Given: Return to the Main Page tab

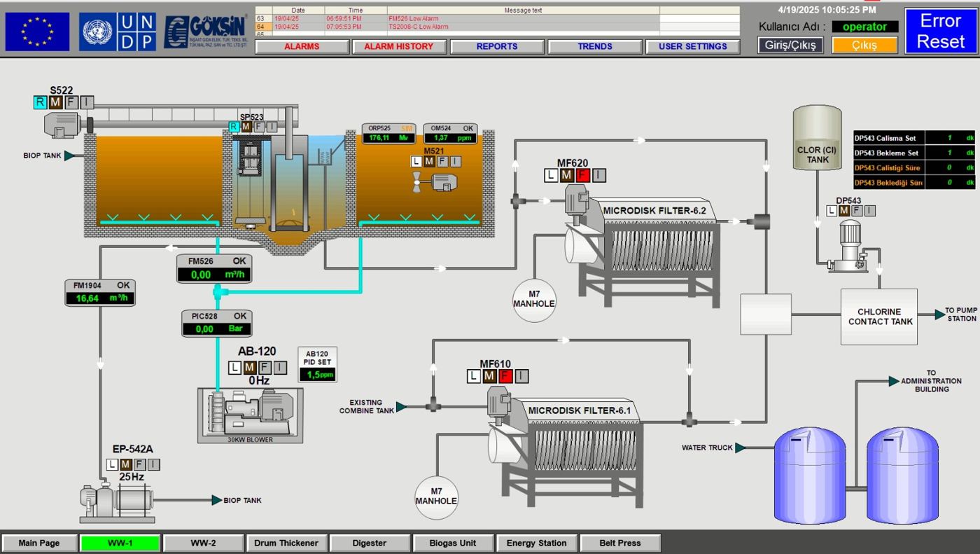Looking at the screenshot, I should pos(39,543).
